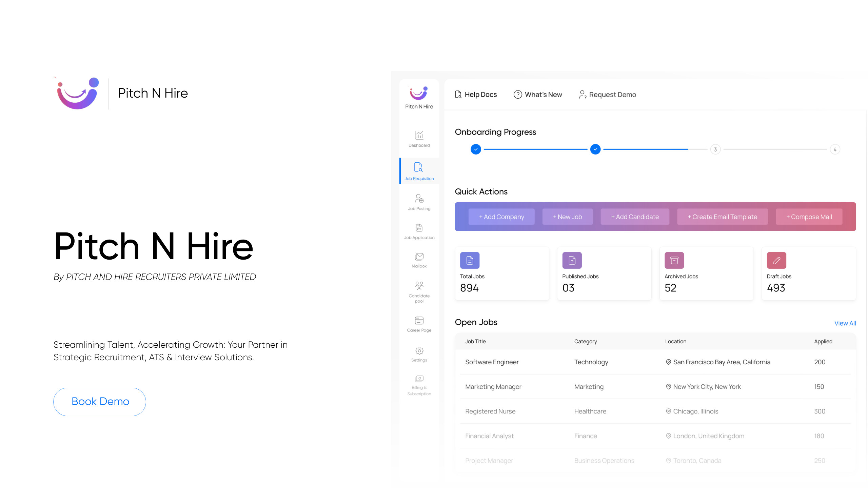Open the Job Posting sidebar icon

[419, 198]
